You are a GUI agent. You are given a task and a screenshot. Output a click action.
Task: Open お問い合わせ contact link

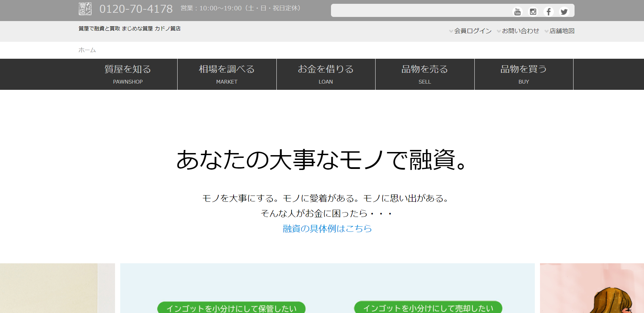518,31
